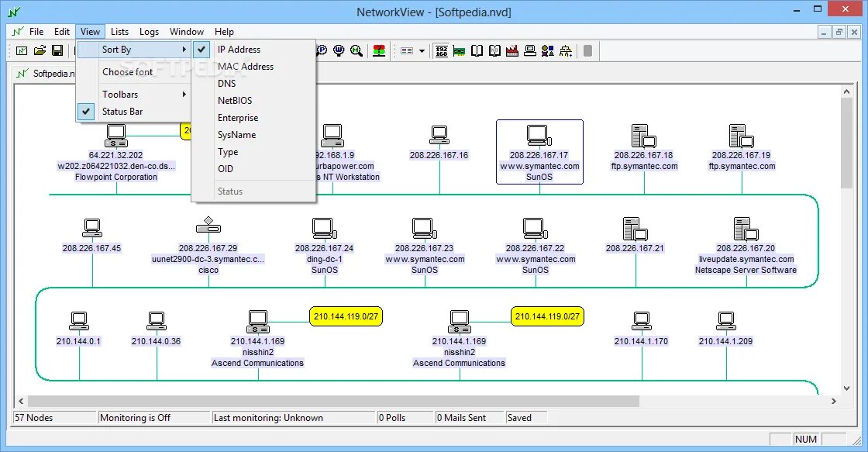Select the 210.144.0.1 computer node icon
This screenshot has height=452, width=868.
[78, 321]
